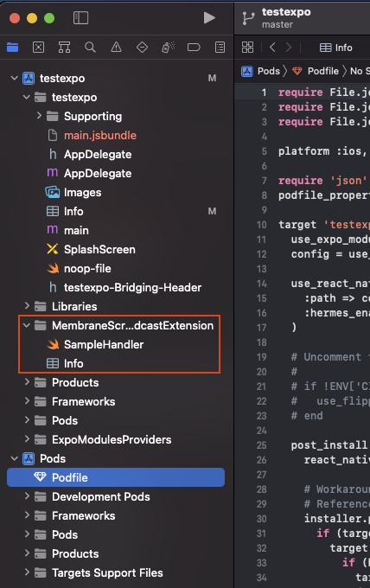Screen dimensions: 370x588
Task: Select Products folder under Pods project
Action: click(75, 553)
